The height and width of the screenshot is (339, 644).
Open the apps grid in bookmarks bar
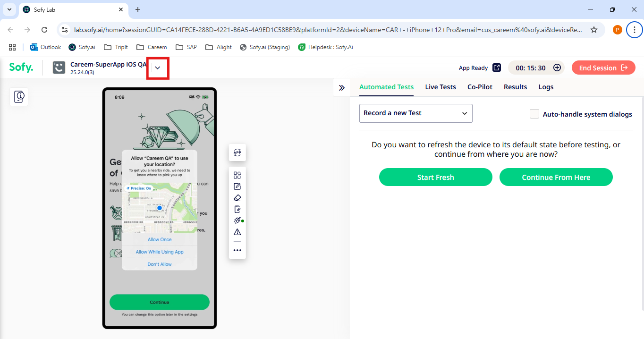12,47
